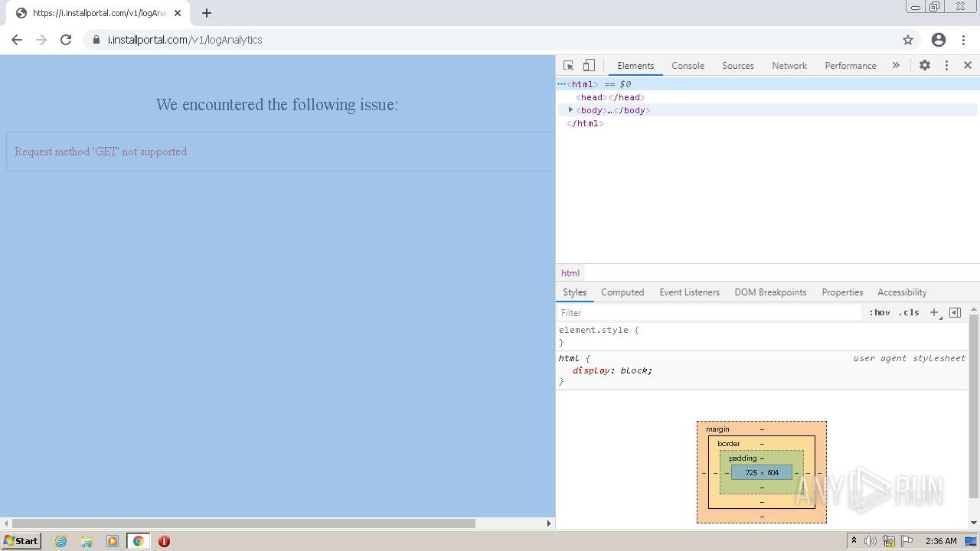980x551 pixels.
Task: Launch Internet Explorer from taskbar
Action: (61, 541)
